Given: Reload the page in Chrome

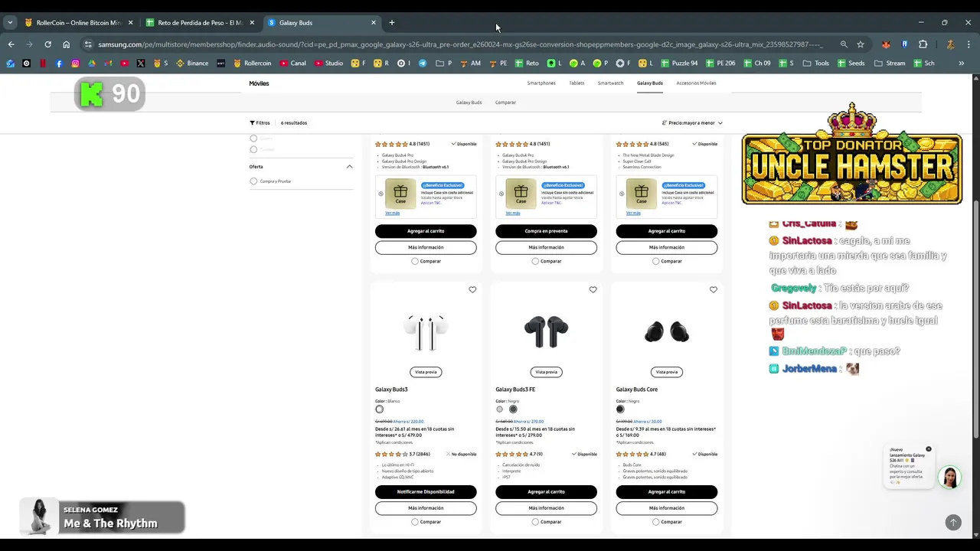Looking at the screenshot, I should pos(47,44).
